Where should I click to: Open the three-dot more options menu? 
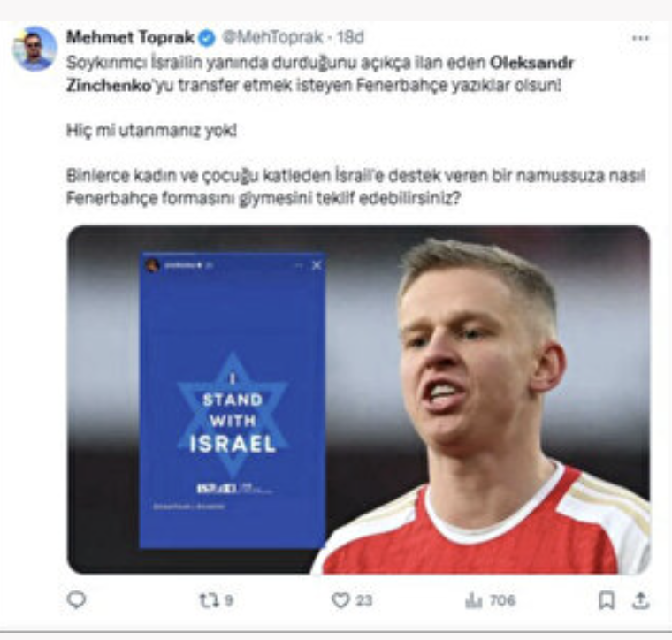click(640, 38)
